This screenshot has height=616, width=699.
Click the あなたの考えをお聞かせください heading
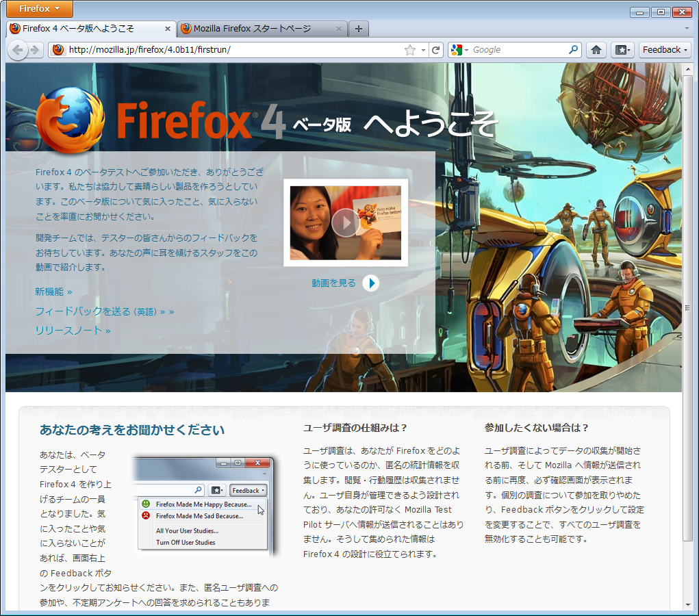[132, 430]
